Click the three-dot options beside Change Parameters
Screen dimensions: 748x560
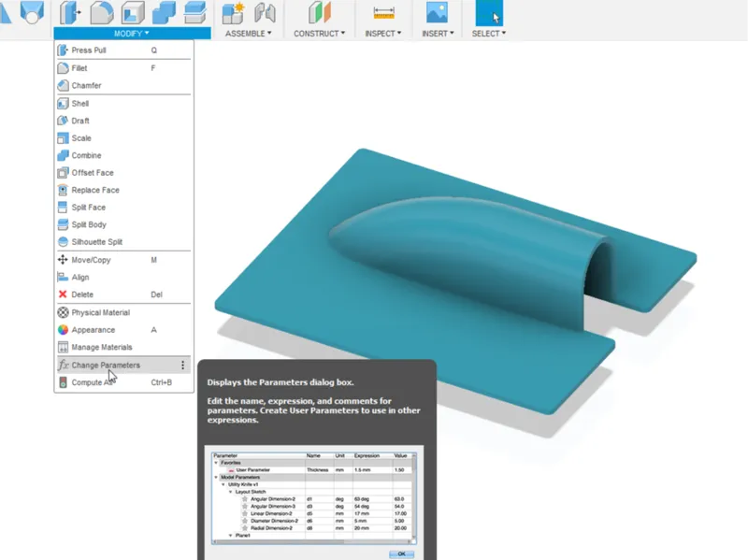click(182, 365)
